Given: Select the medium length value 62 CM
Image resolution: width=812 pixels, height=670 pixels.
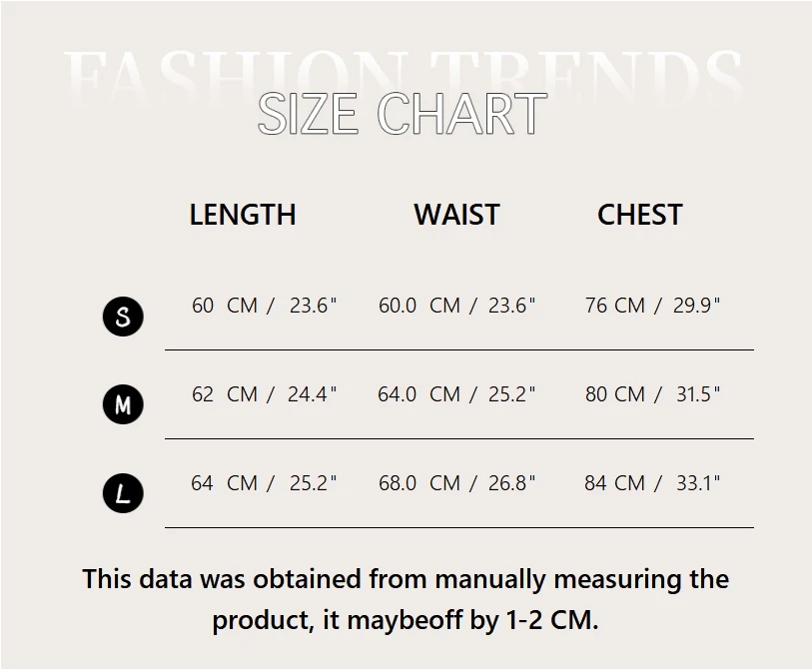Looking at the screenshot, I should pos(225,394).
